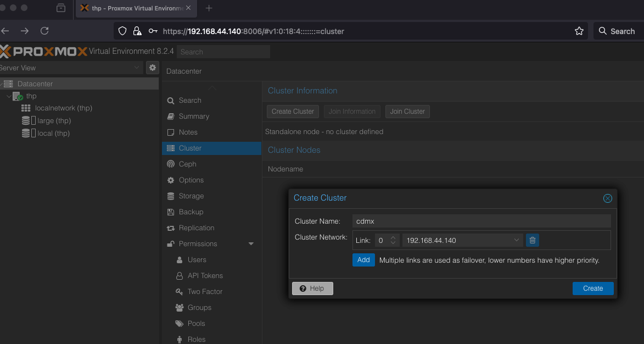Open localnetwork (thp) in resource tree

tap(63, 108)
